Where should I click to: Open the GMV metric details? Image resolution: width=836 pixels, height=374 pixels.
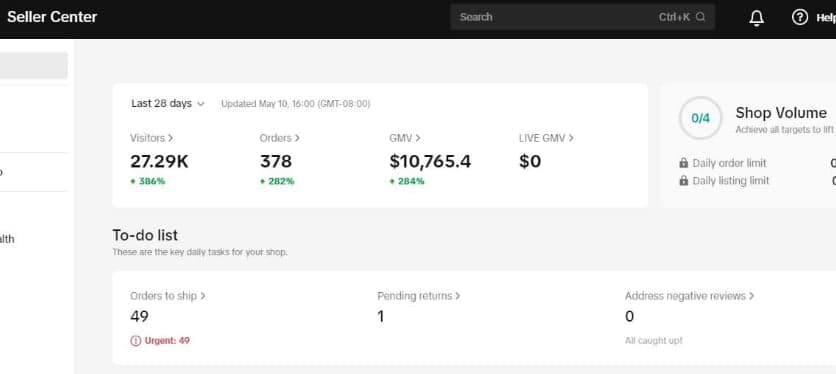click(x=405, y=138)
